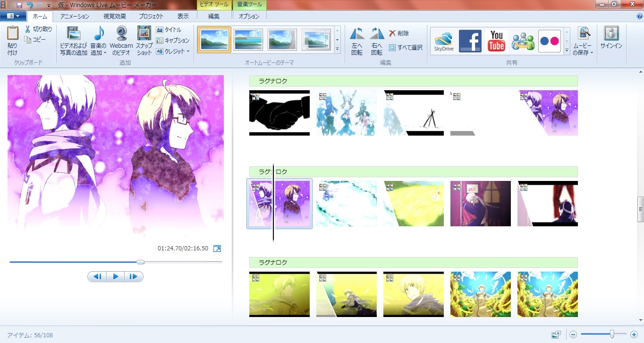
Task: Share the movie to SkyDrive
Action: tap(444, 41)
